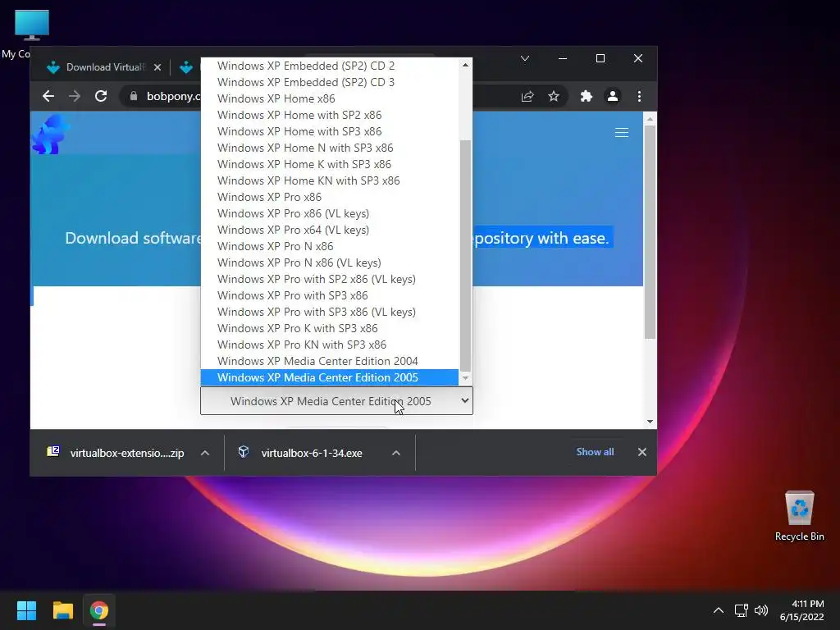
Task: Expand options for virtualbox-extensio....zip download
Action: (204, 453)
